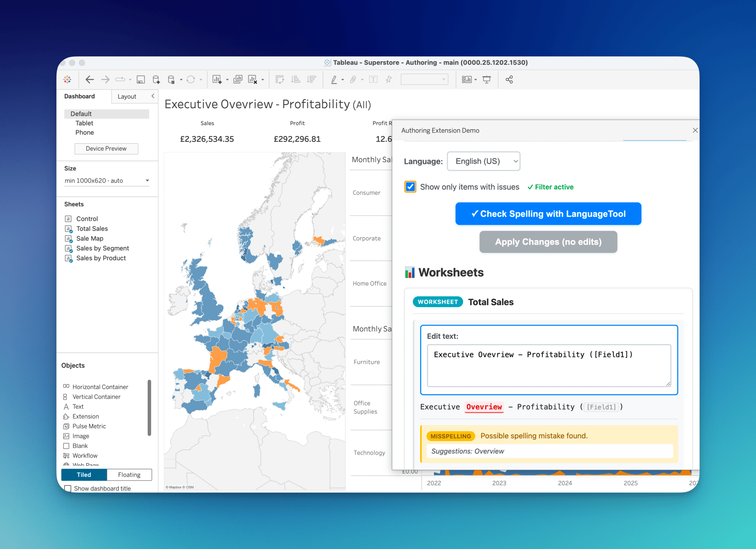Screen dimensions: 756x549
Task: Click the highlight pen icon
Action: [x=334, y=80]
